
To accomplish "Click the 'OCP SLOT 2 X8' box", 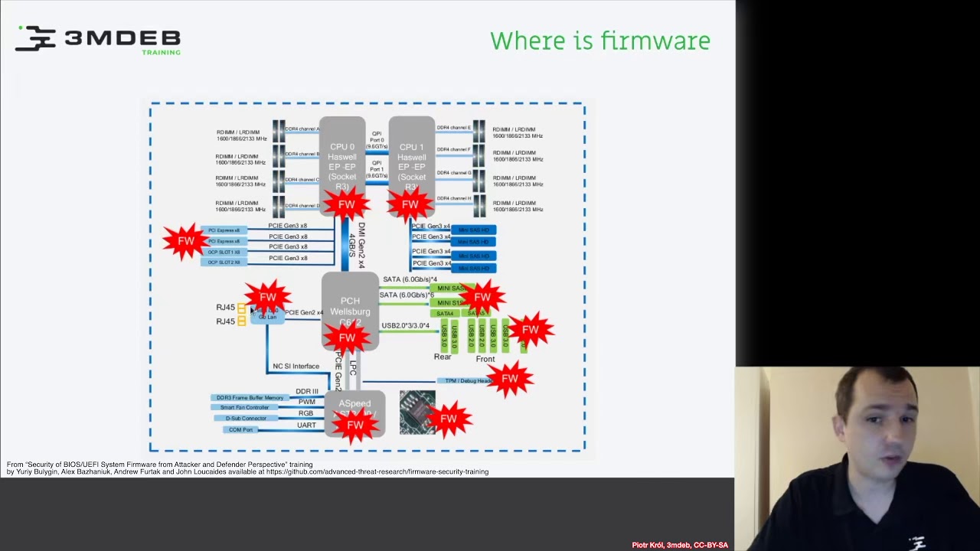I will click(224, 262).
